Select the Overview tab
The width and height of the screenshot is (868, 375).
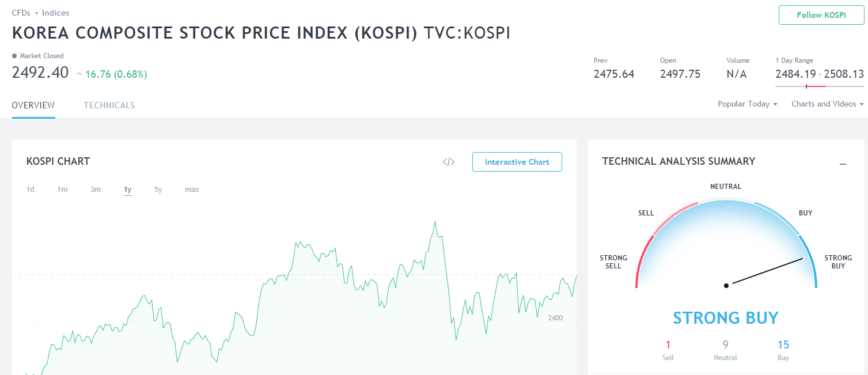click(x=33, y=105)
